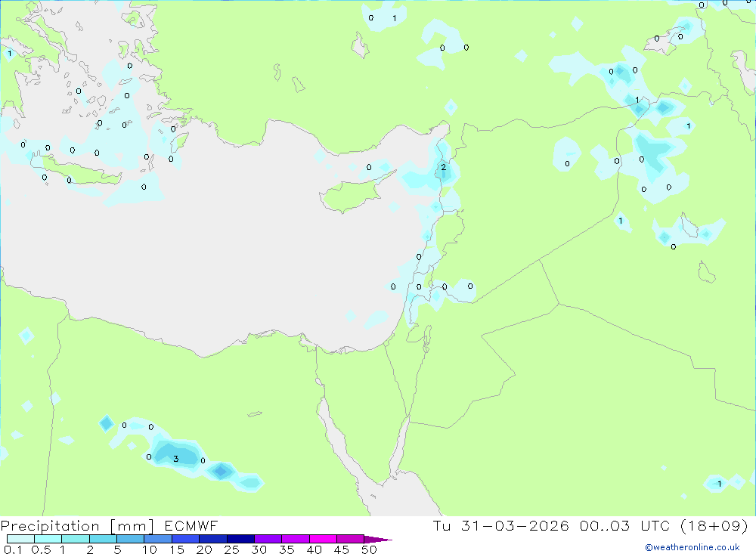756x554 pixels.
Task: Click the precipitation value "3" over Egypt
Action: (176, 459)
